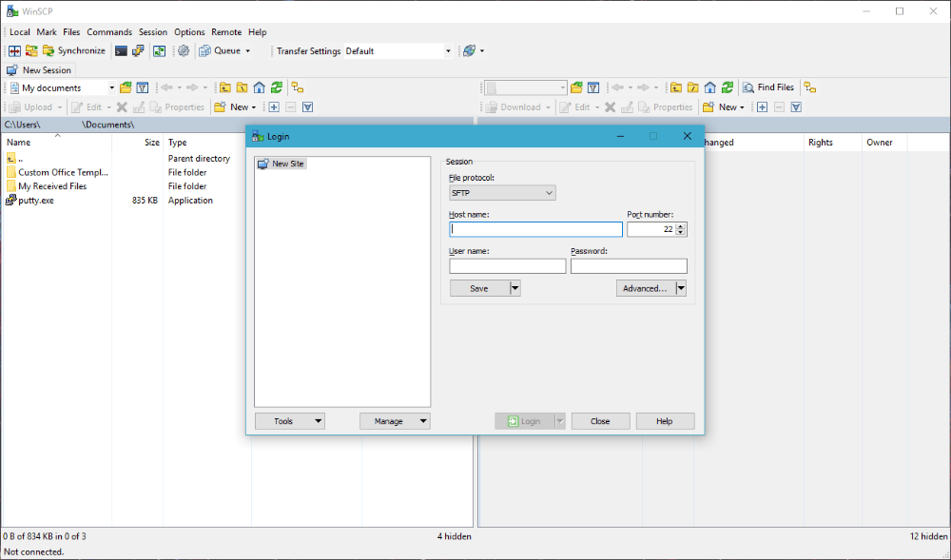Click local panel Filter icon
Screen dimensions: 951x560
point(142,87)
